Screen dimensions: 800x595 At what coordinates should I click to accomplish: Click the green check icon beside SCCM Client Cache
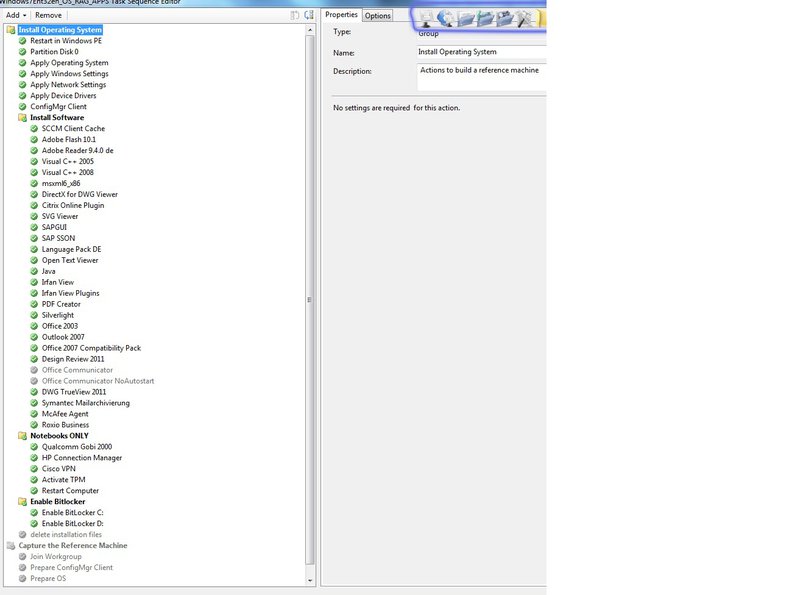pos(34,129)
